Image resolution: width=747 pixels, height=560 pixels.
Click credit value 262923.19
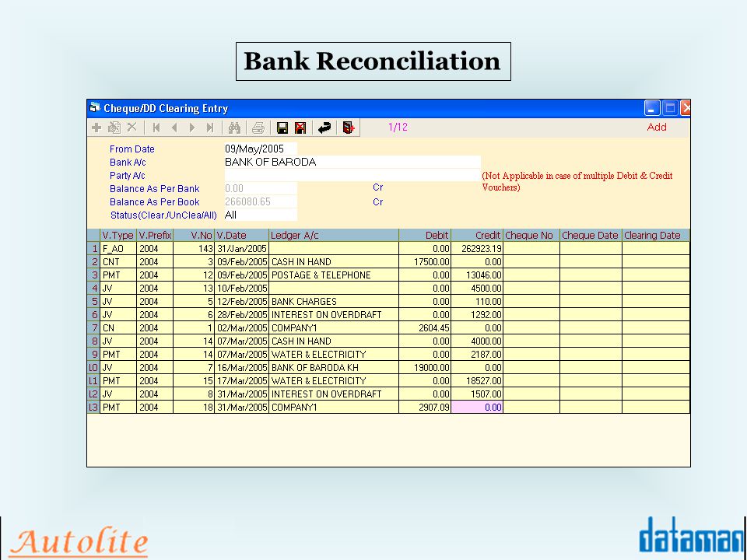tap(477, 249)
